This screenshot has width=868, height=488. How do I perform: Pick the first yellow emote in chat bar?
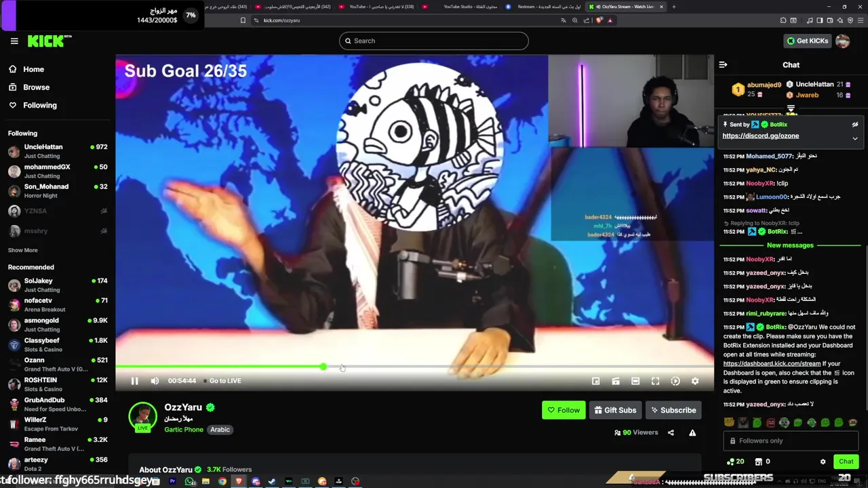click(x=729, y=423)
